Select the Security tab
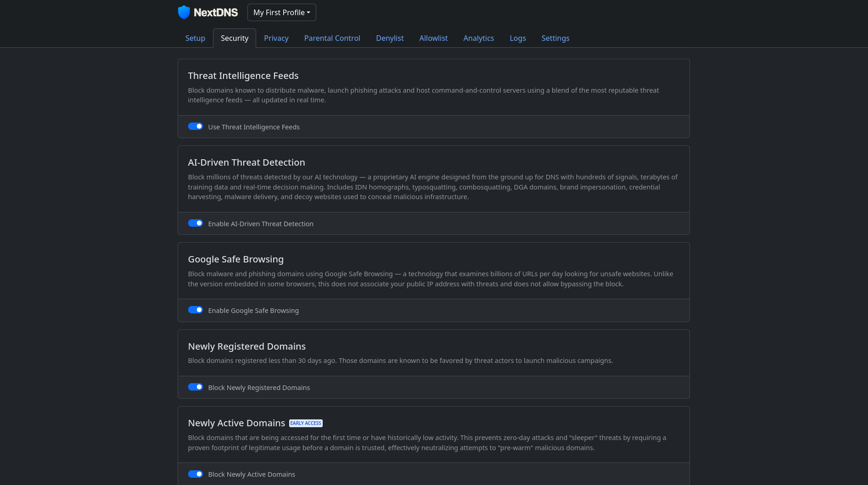The width and height of the screenshot is (868, 485). point(235,38)
